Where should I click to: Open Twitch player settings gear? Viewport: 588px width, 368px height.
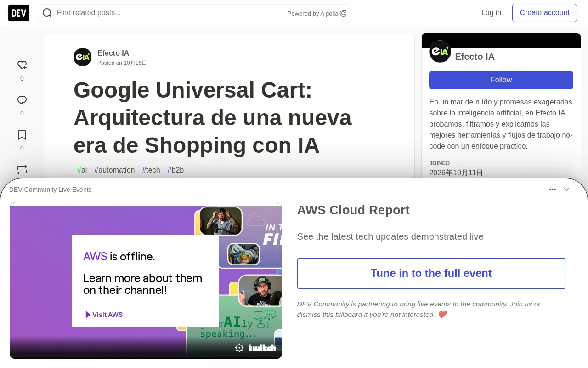[239, 348]
